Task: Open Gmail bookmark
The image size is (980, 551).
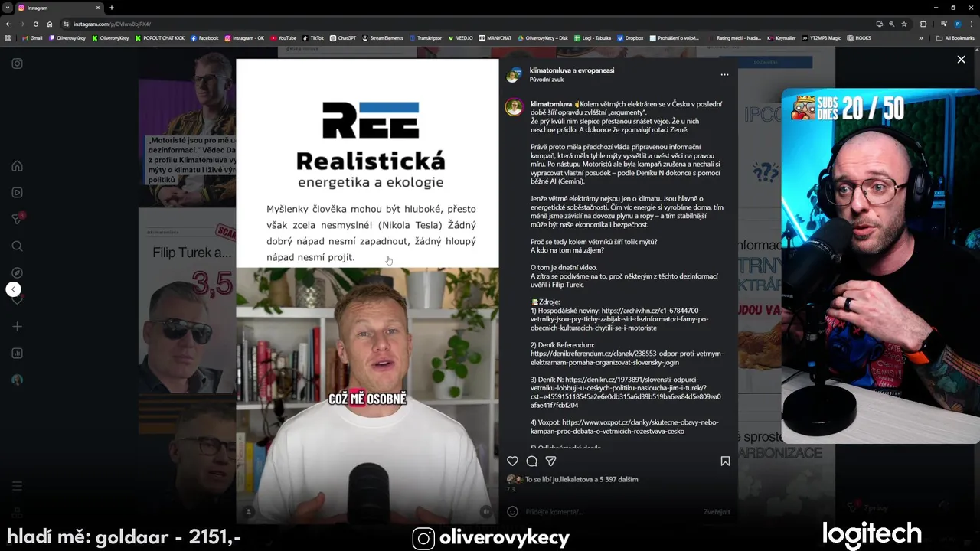Action: tap(32, 37)
